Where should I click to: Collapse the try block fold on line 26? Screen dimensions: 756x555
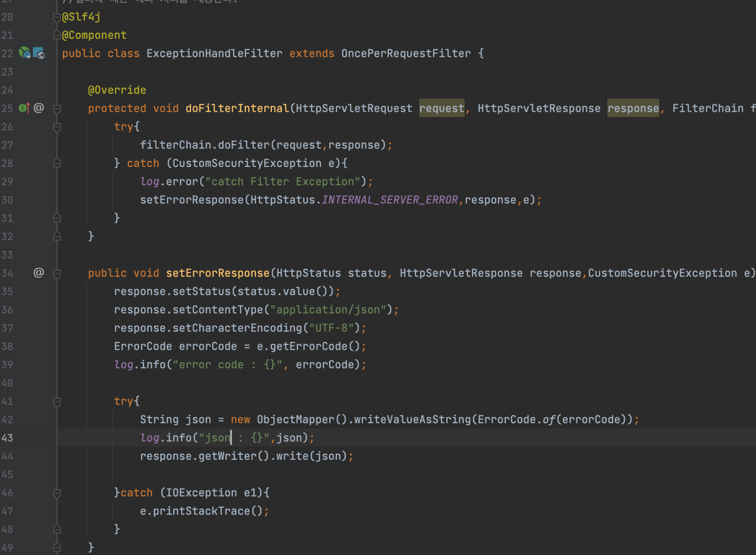pyautogui.click(x=57, y=127)
